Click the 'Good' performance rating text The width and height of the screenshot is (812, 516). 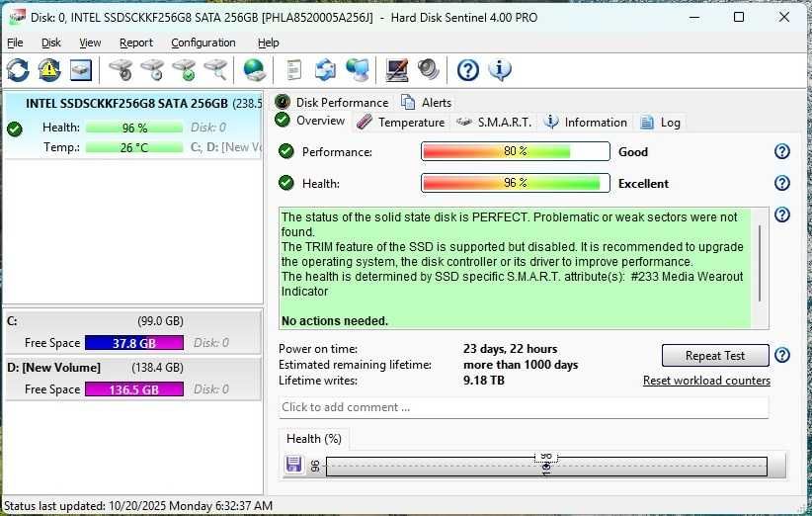coord(633,152)
